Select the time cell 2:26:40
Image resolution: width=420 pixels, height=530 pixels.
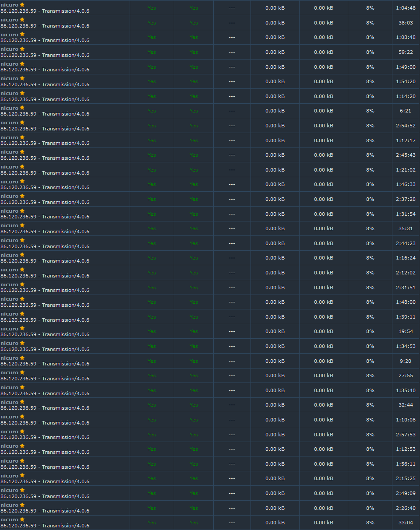(406, 508)
